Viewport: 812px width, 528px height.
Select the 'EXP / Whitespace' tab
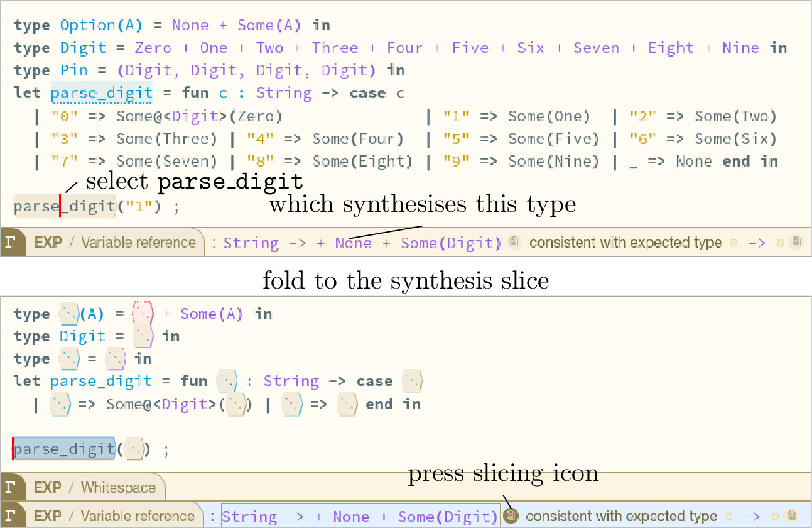[x=94, y=487]
